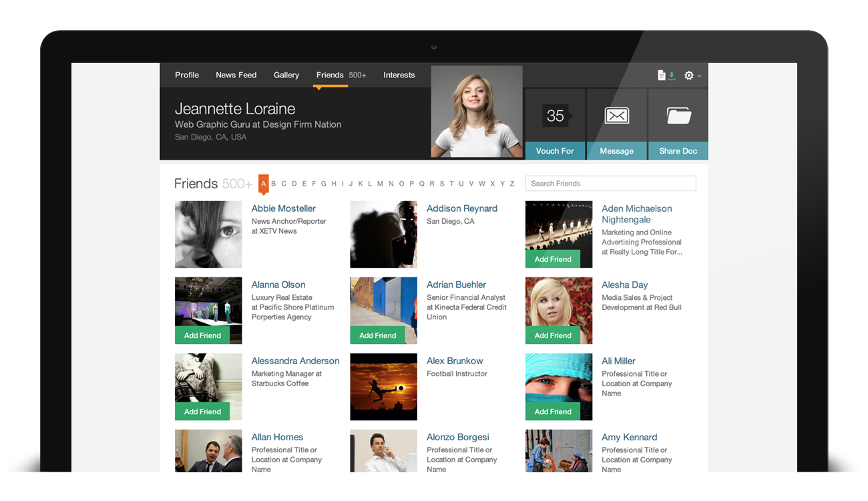This screenshot has width=868, height=501.
Task: Open the Profile tab
Action: [x=187, y=75]
